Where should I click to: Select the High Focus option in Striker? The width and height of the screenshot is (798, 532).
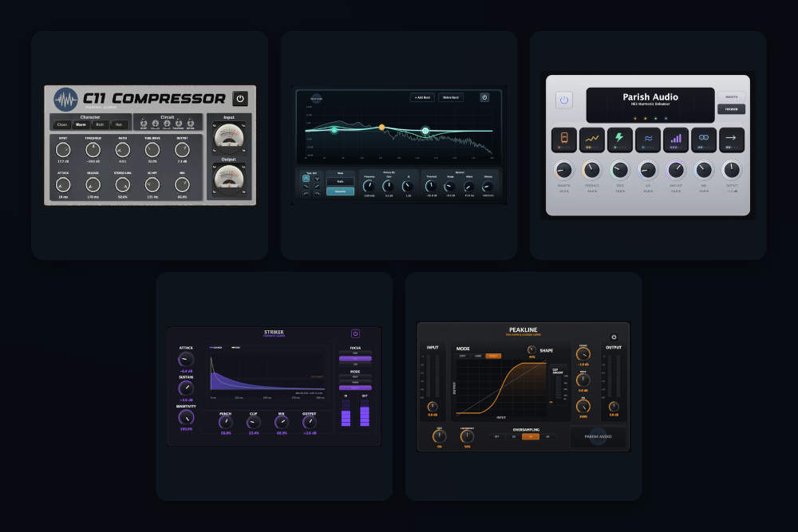point(355,353)
